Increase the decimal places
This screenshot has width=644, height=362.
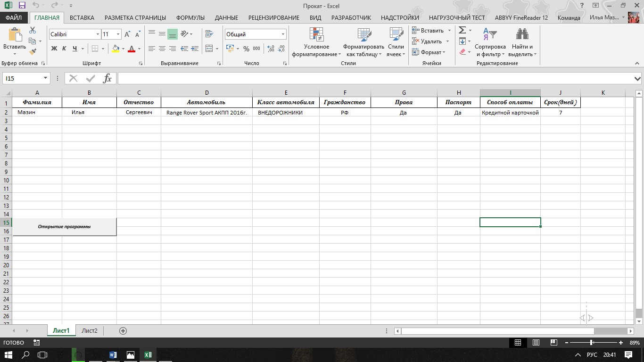coord(271,49)
